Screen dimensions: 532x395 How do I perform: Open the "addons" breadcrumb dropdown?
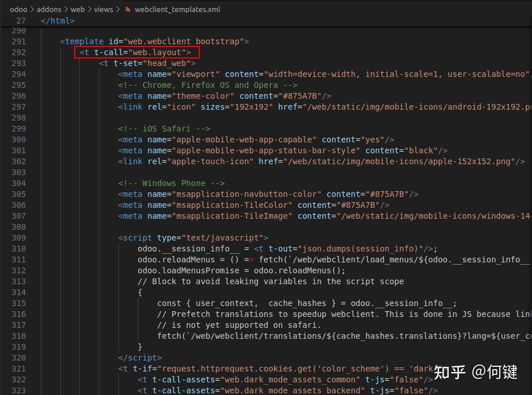click(49, 9)
